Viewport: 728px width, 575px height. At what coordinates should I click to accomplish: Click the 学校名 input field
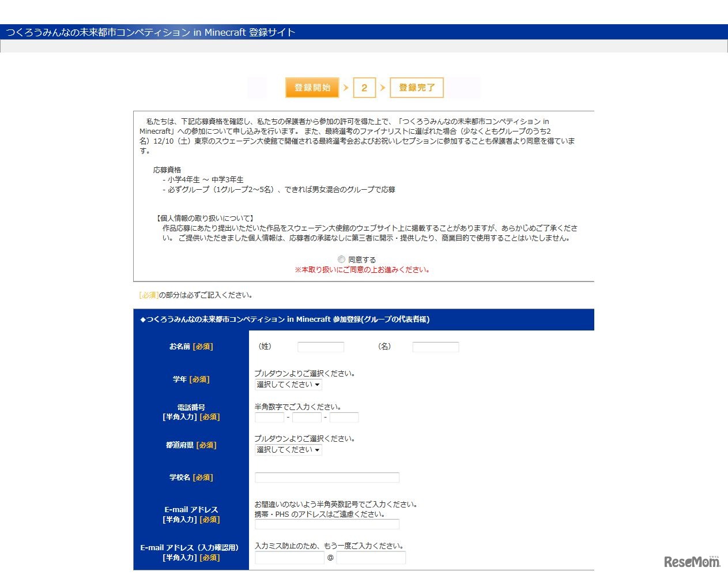pos(327,478)
